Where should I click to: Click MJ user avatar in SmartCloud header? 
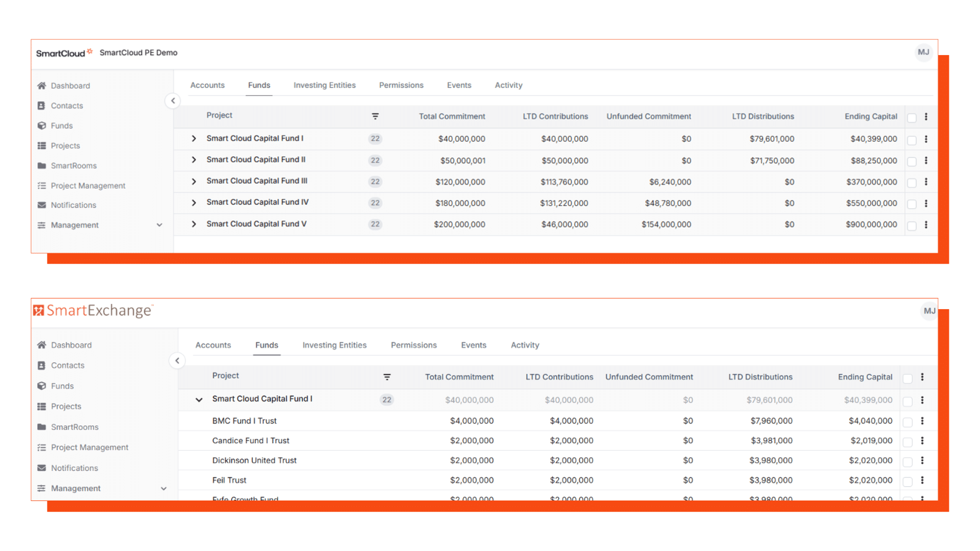click(923, 52)
